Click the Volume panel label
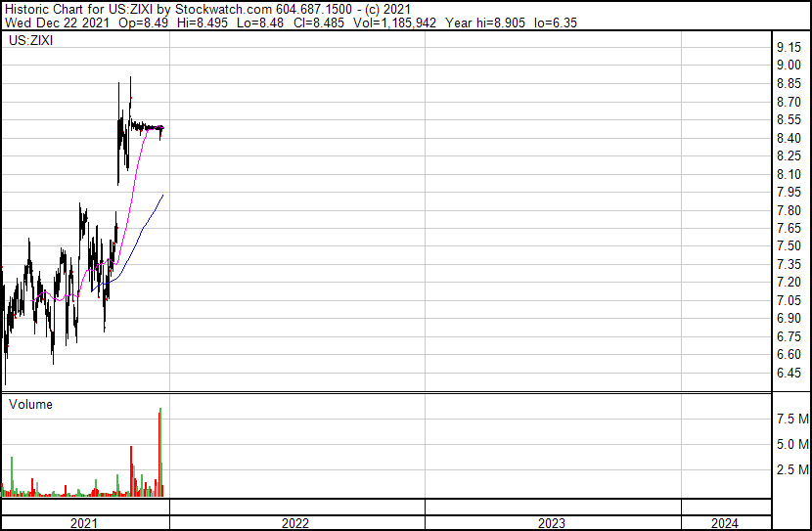Screen dimensions: 812x531 30,404
